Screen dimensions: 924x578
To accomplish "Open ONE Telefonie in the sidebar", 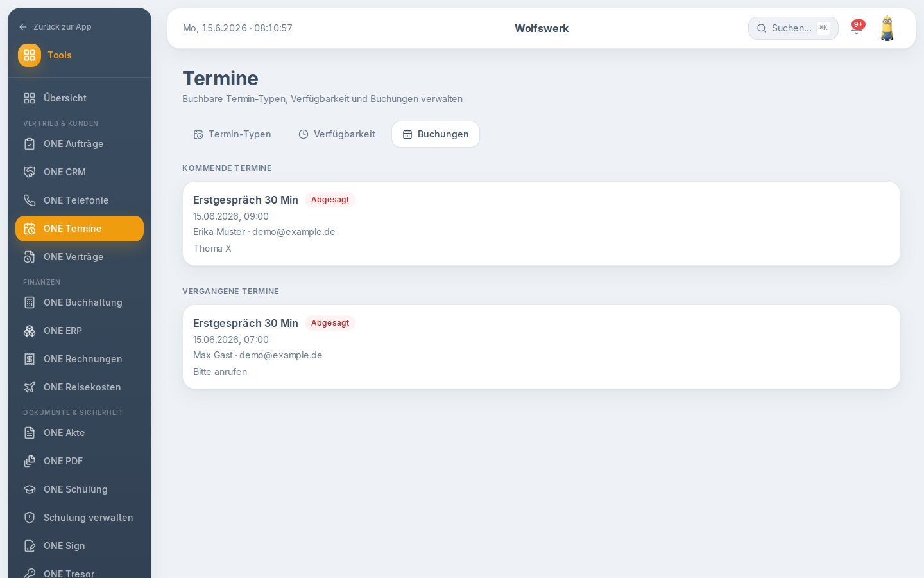I will (x=80, y=200).
